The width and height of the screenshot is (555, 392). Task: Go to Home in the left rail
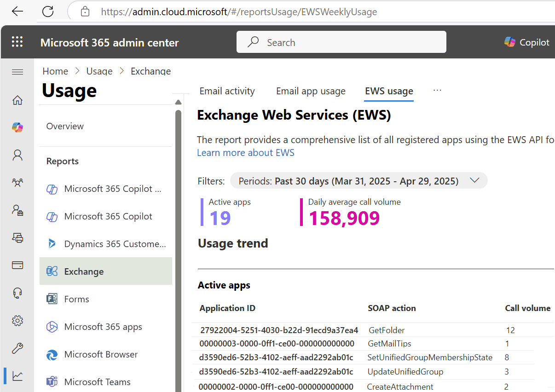pyautogui.click(x=17, y=100)
